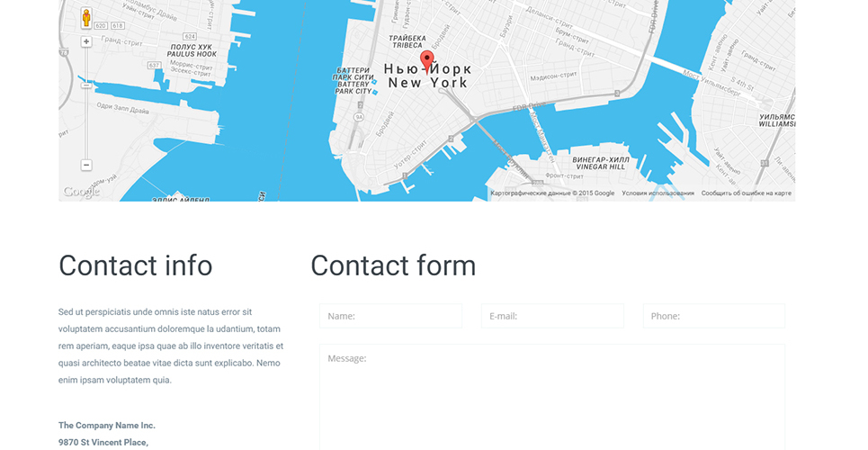
Task: Focus the E-mail input field
Action: 552,316
